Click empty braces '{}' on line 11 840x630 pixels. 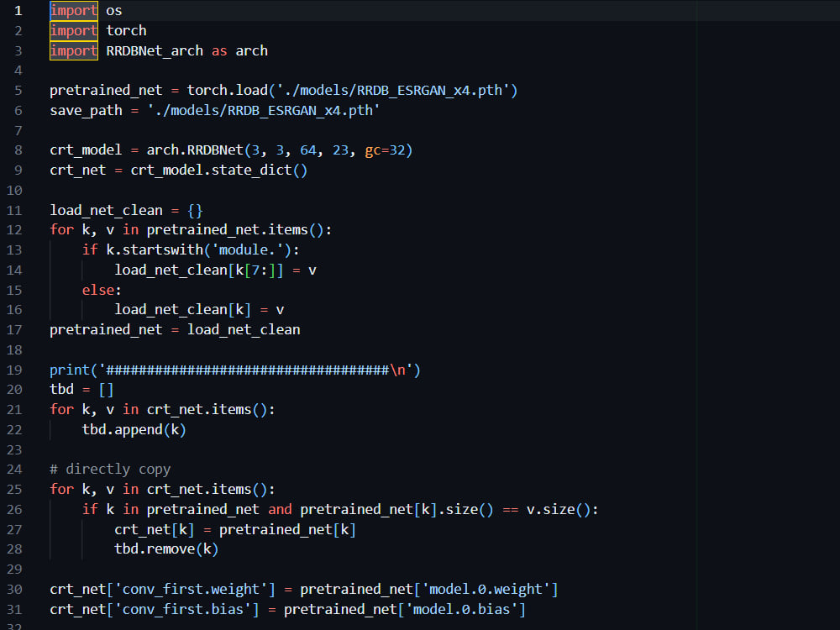coord(195,210)
